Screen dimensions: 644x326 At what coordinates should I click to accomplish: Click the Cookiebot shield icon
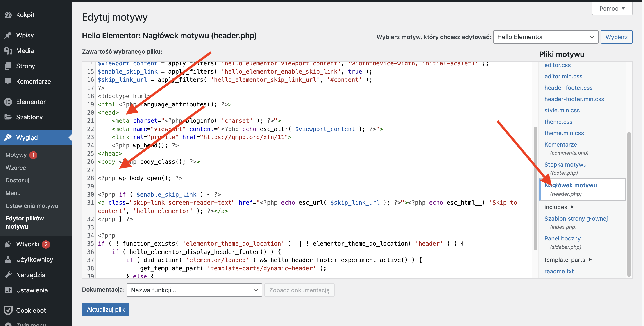[x=8, y=310]
